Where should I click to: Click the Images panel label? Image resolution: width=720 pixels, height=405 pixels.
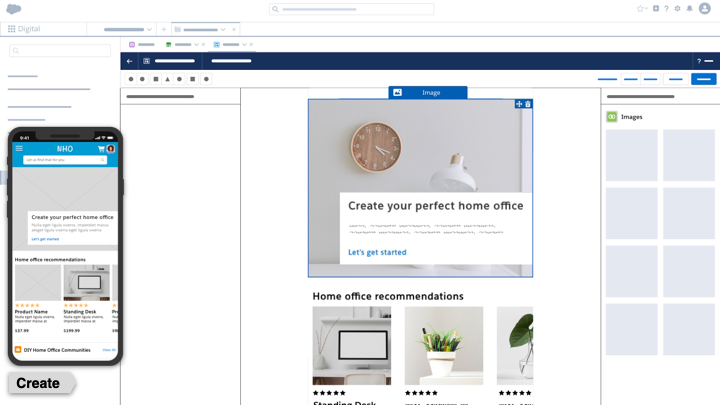tap(631, 117)
